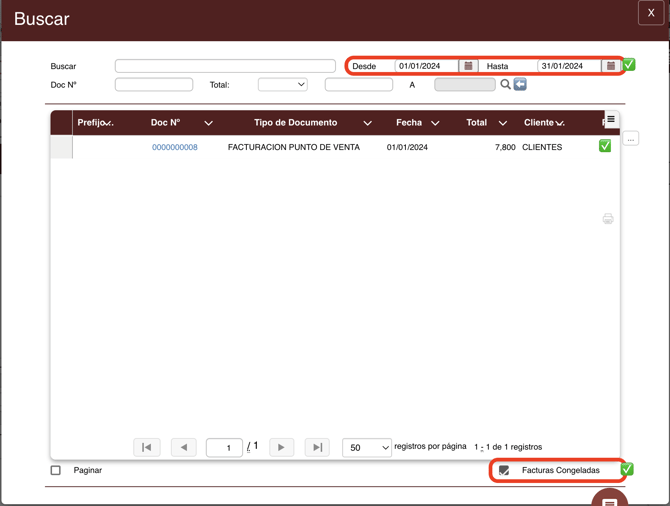The height and width of the screenshot is (506, 670).
Task: Open the Doc Nº column header menu
Action: [209, 123]
